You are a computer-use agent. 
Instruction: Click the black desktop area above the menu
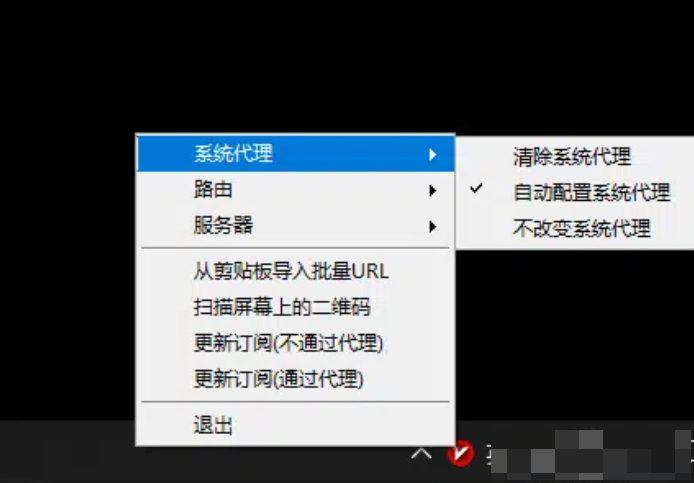point(310,66)
